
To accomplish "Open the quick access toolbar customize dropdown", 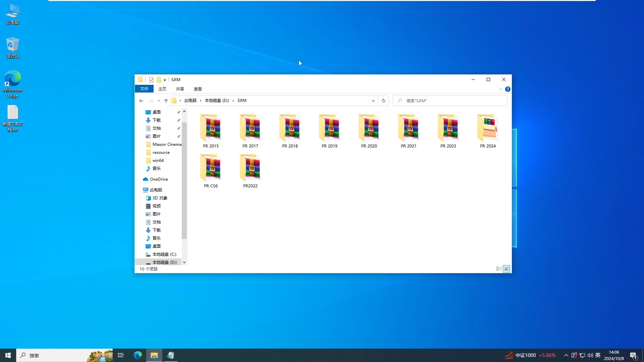I will 165,80.
